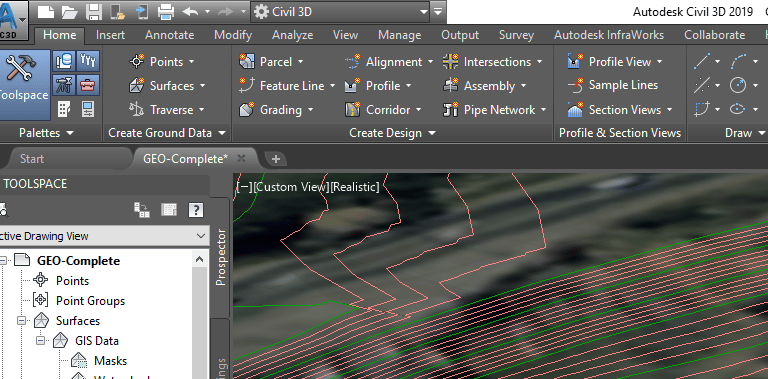Viewport: 768px width, 379px height.
Task: Change the Realistic visual style control
Action: 354,187
